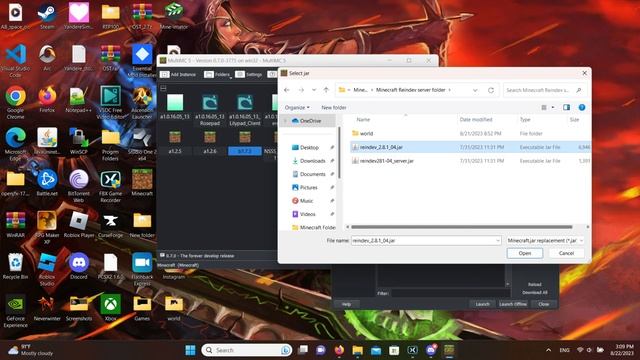Click Launch Offline button in background window
This screenshot has width=640, height=360.
coord(513,304)
